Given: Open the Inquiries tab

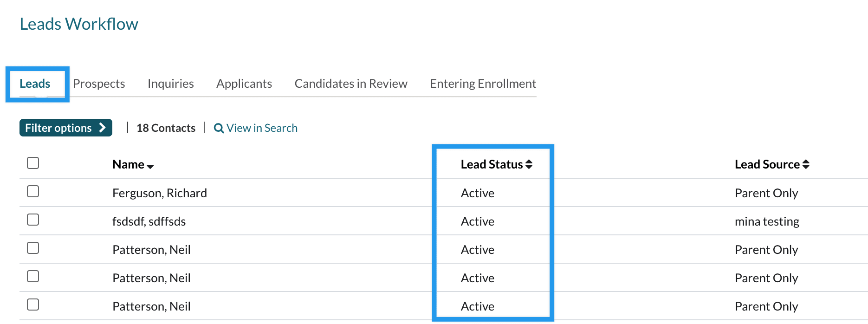Looking at the screenshot, I should point(171,84).
